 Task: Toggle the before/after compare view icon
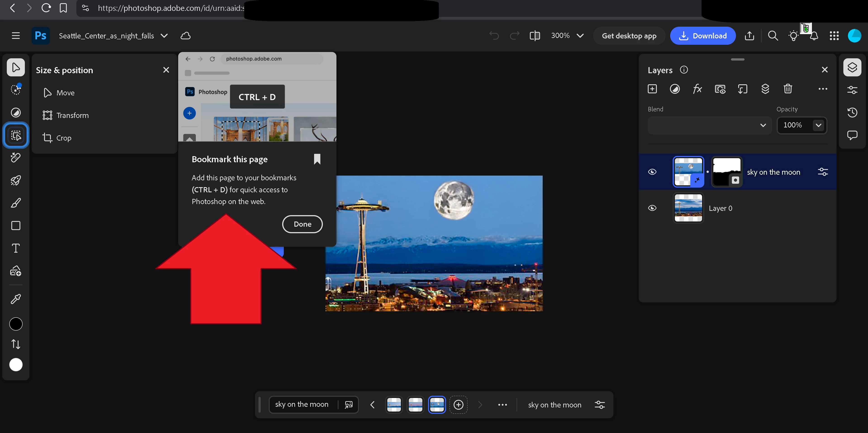[x=535, y=36]
